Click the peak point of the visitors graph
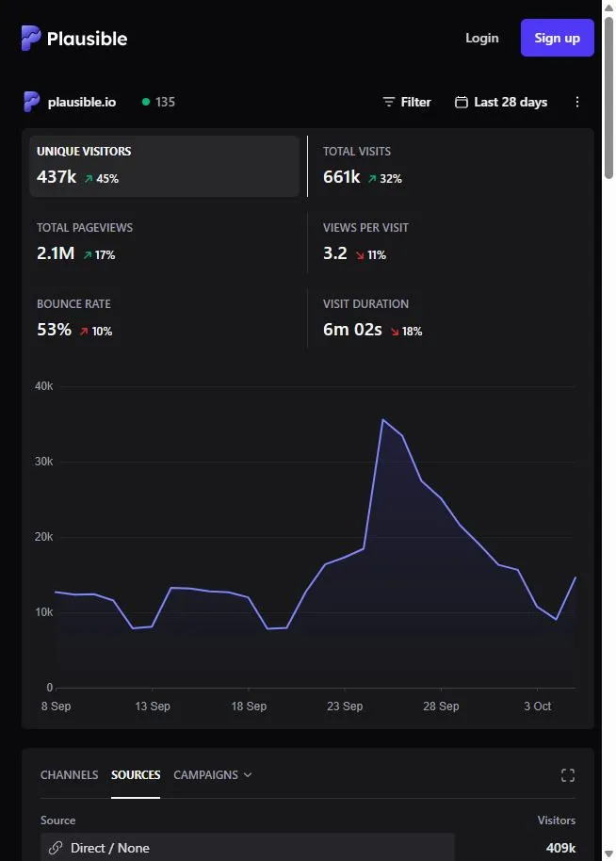The image size is (616, 861). tap(382, 419)
